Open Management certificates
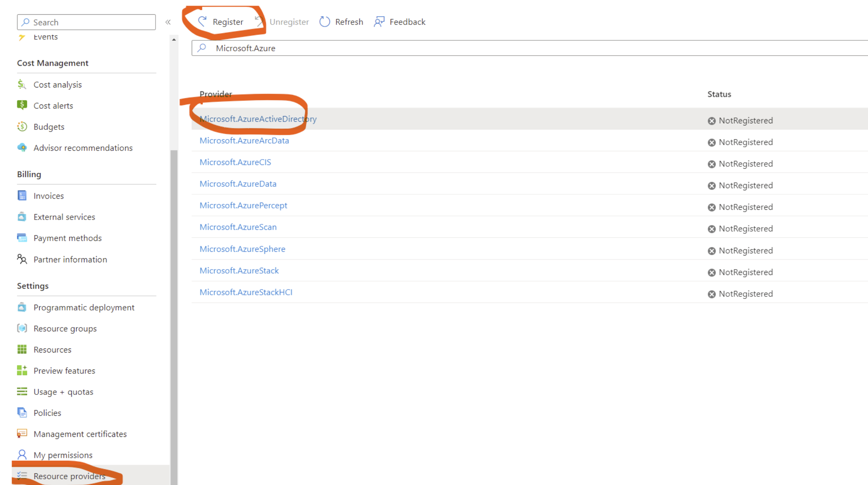 coord(80,434)
